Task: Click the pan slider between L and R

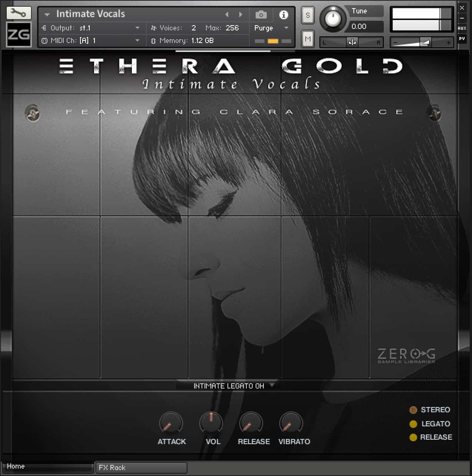Action: 352,42
